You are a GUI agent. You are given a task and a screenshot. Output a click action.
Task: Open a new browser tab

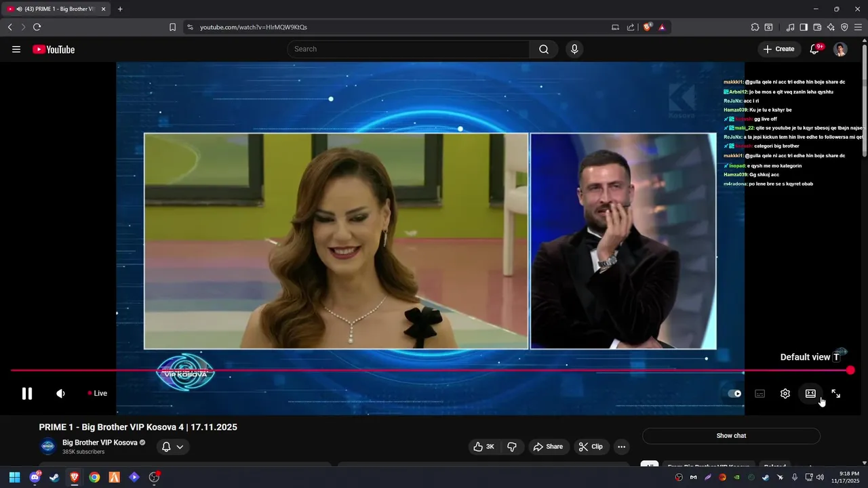point(120,9)
